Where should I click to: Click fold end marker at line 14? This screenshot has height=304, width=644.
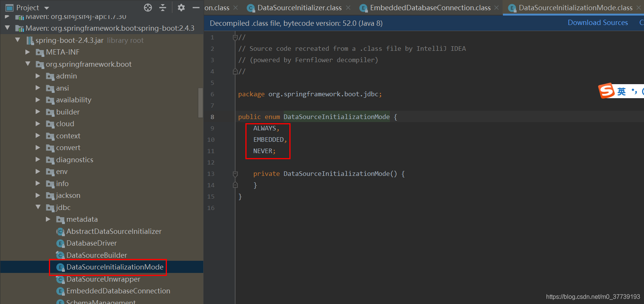click(x=235, y=185)
